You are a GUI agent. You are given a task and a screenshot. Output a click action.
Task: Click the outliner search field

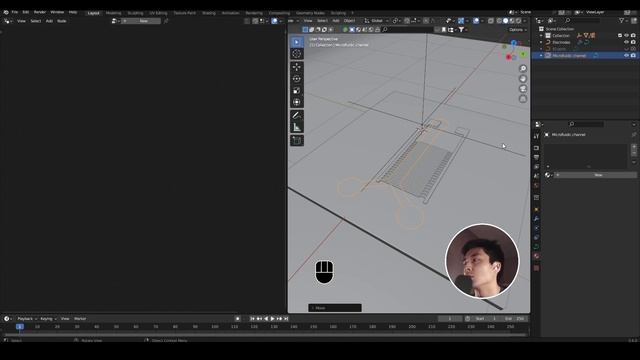(x=582, y=20)
